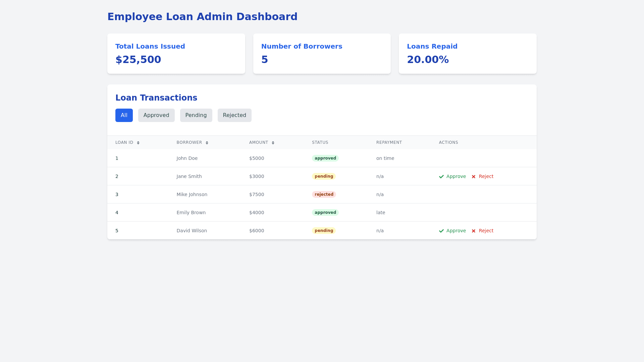Viewport: 644px width, 362px height.
Task: Show All loan transactions
Action: tap(124, 115)
